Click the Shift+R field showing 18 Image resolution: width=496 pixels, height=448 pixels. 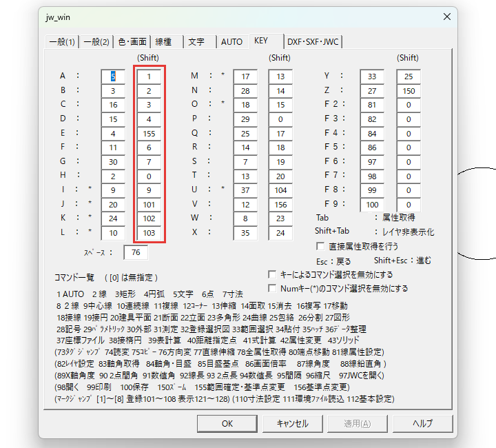(280, 147)
